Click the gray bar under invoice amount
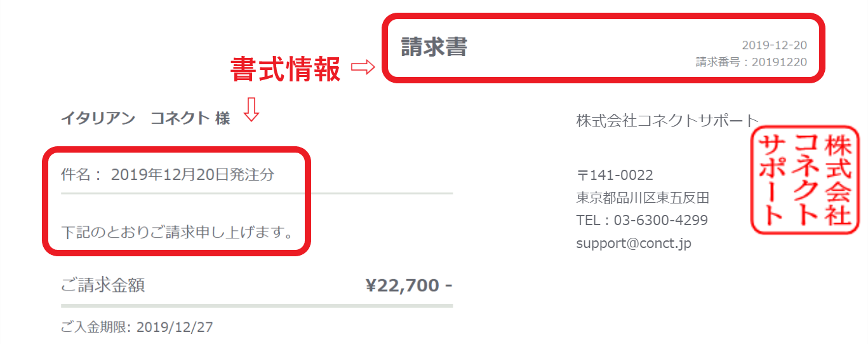This screenshot has width=868, height=344. 257,306
